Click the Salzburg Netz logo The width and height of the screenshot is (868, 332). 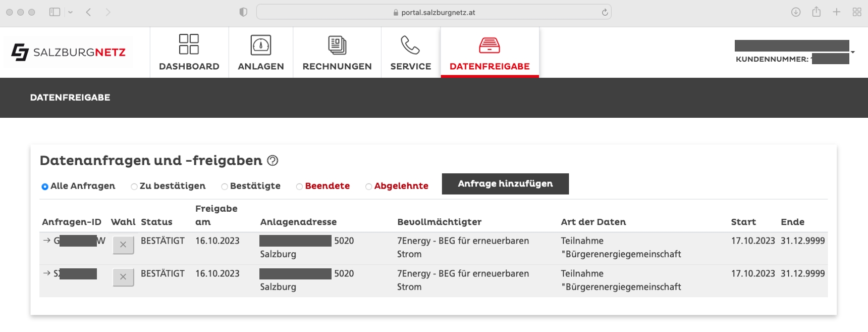pyautogui.click(x=69, y=52)
